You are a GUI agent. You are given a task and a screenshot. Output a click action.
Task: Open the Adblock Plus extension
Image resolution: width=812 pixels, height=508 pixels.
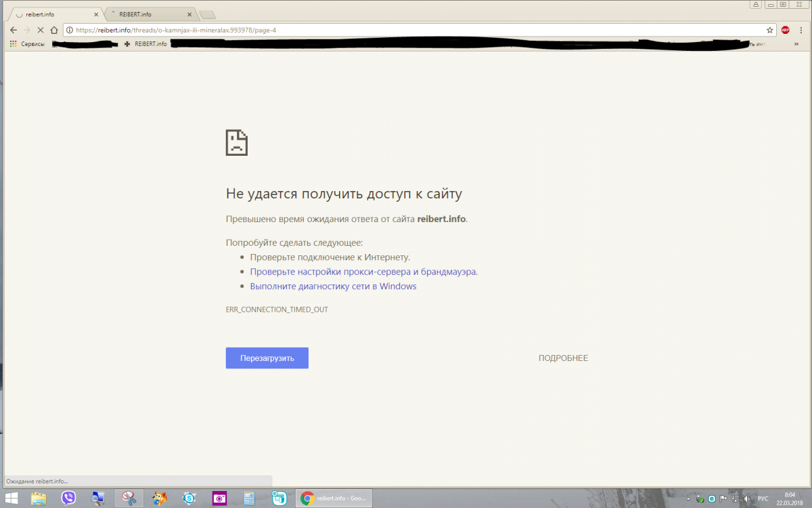(786, 30)
